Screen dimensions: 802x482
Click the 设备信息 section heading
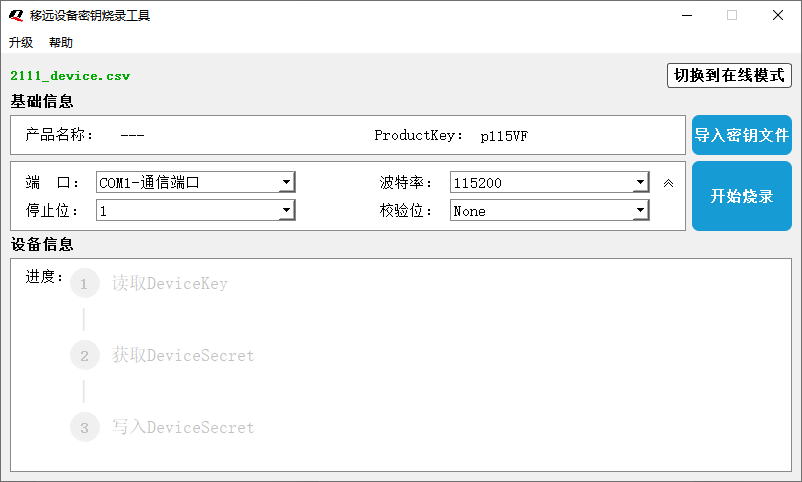coord(42,245)
